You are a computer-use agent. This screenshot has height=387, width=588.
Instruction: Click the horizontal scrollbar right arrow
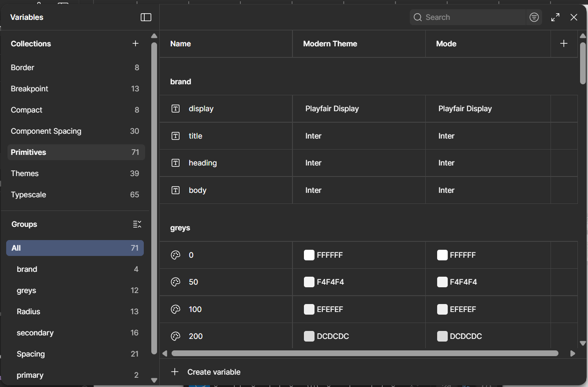click(573, 353)
